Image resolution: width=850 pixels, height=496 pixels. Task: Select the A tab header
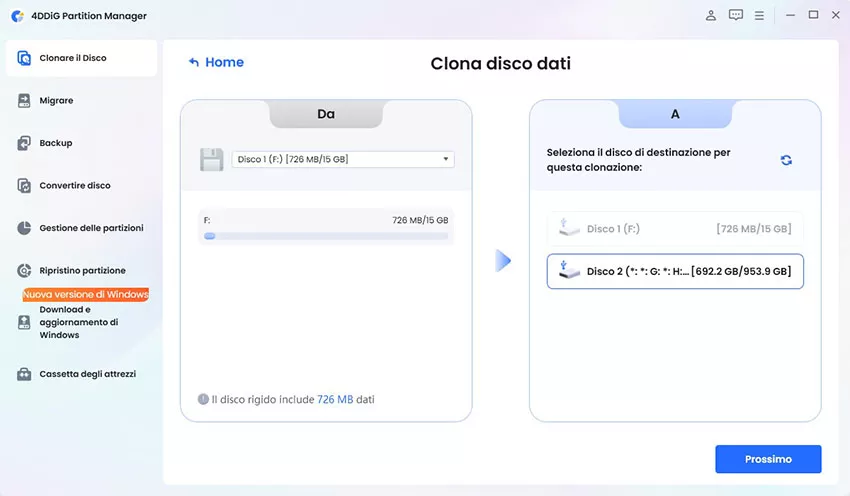coord(675,114)
